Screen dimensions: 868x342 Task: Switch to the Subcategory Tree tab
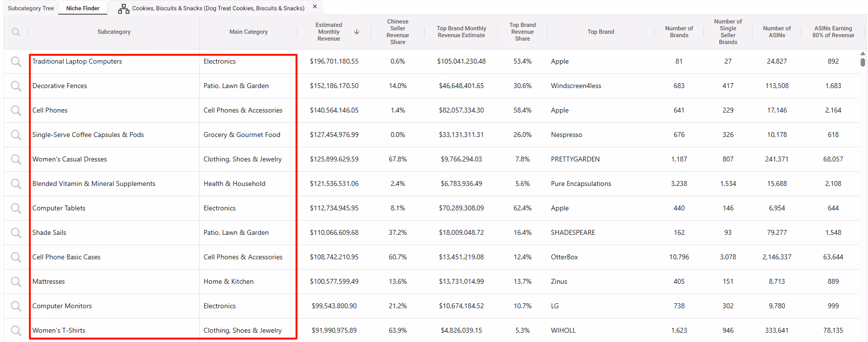click(31, 8)
